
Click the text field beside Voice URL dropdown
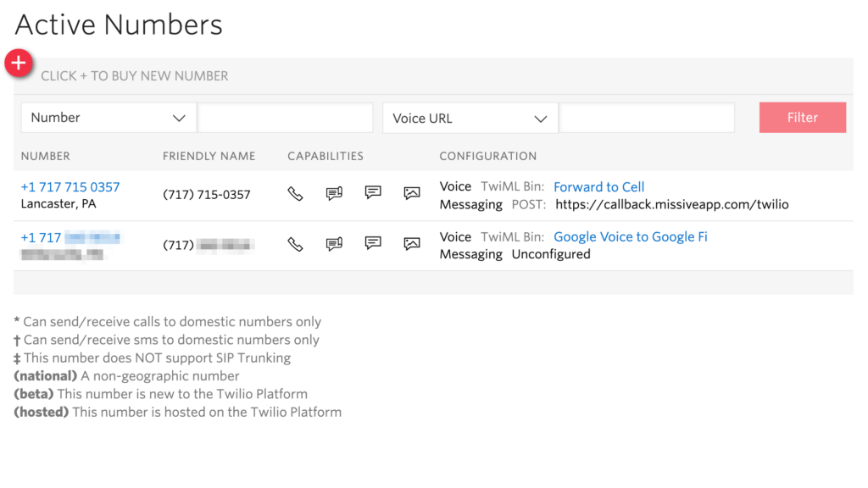point(647,119)
